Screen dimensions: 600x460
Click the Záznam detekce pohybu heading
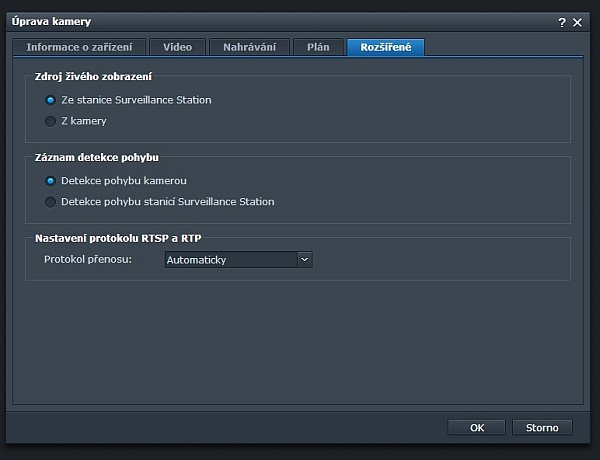(x=96, y=157)
